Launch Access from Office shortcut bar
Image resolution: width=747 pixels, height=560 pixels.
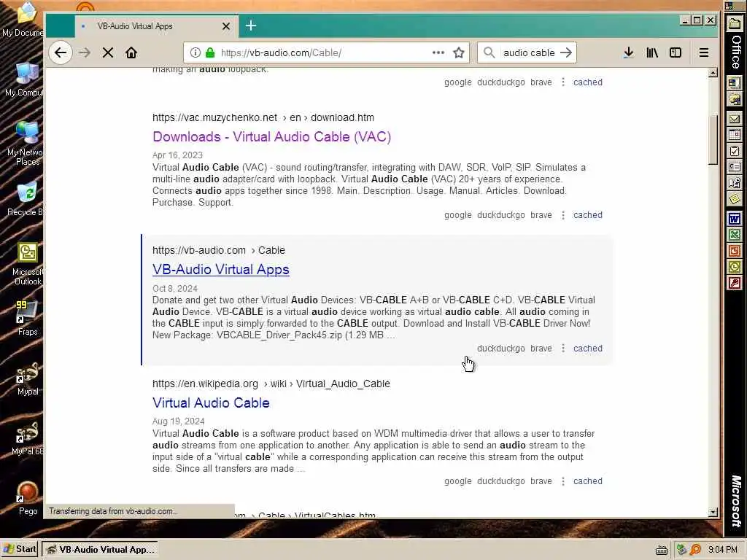(734, 284)
